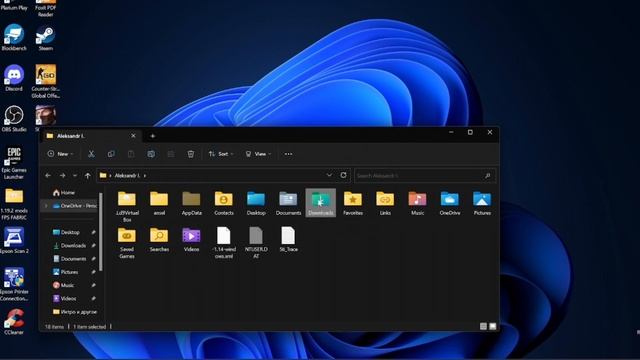
Task: Expand breadcrumb chevron after Aleksandr I.
Action: point(145,176)
